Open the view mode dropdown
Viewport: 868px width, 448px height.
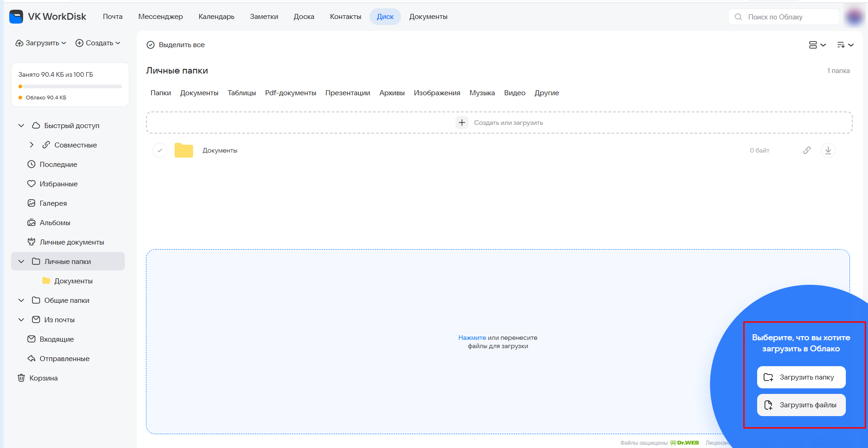[817, 45]
